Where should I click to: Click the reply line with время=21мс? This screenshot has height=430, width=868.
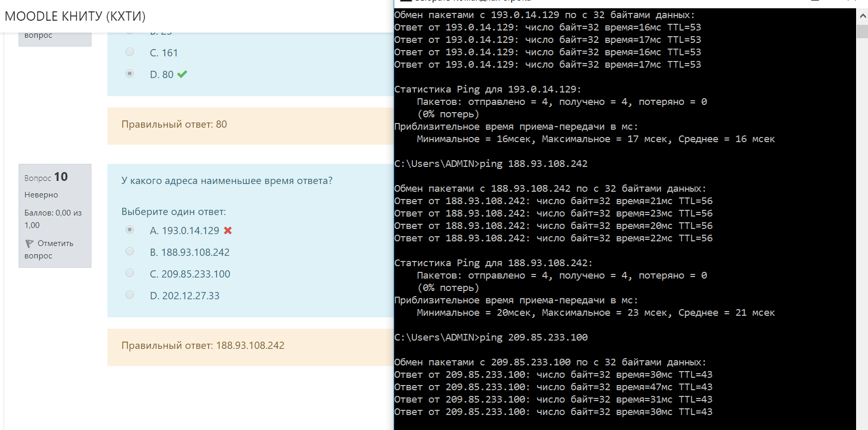pyautogui.click(x=553, y=201)
